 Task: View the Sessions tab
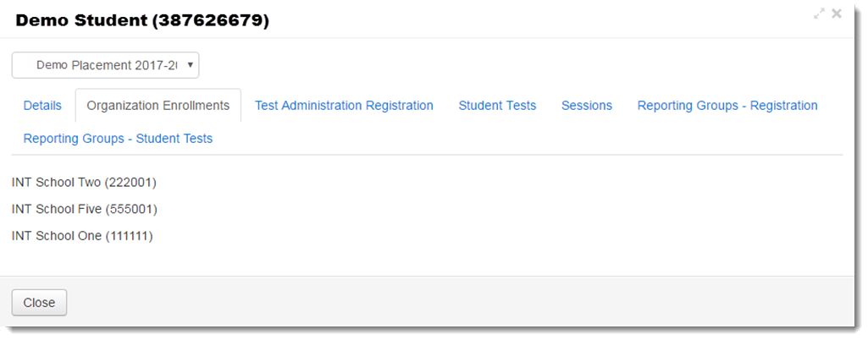pos(587,106)
